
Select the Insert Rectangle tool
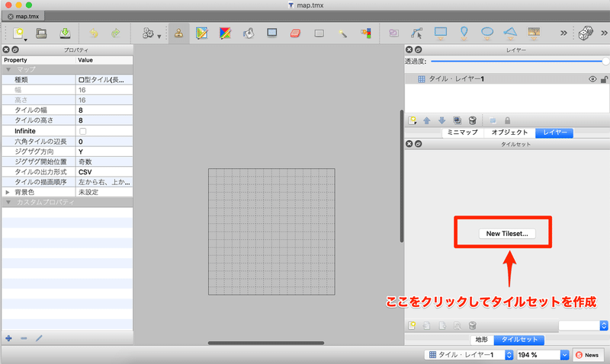click(x=441, y=33)
